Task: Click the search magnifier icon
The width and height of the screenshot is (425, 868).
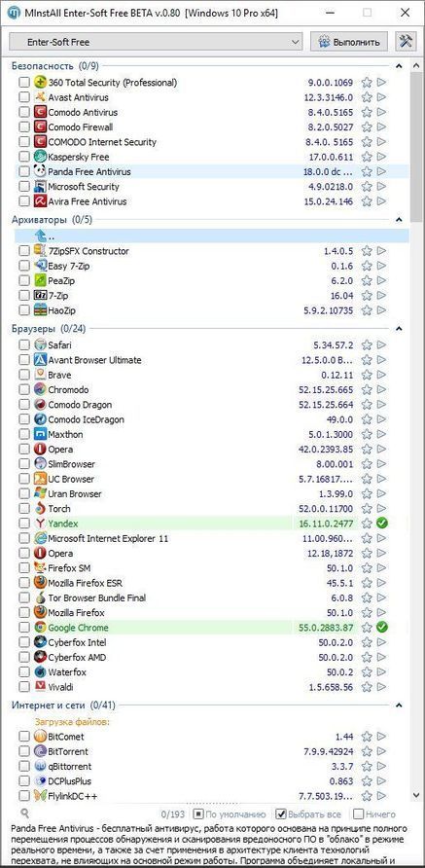Action: click(24, 814)
